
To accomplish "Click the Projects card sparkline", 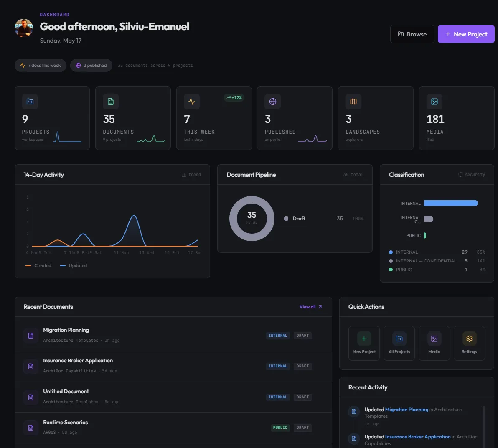I will click(x=67, y=137).
